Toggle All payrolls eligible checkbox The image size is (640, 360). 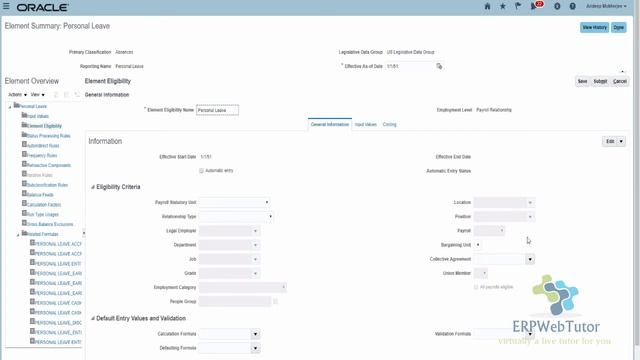(476, 287)
